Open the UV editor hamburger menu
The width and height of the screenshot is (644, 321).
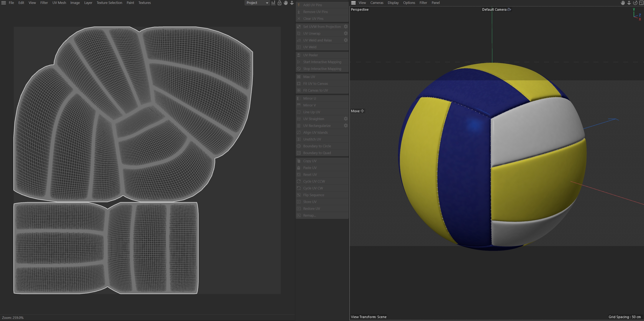[4, 3]
